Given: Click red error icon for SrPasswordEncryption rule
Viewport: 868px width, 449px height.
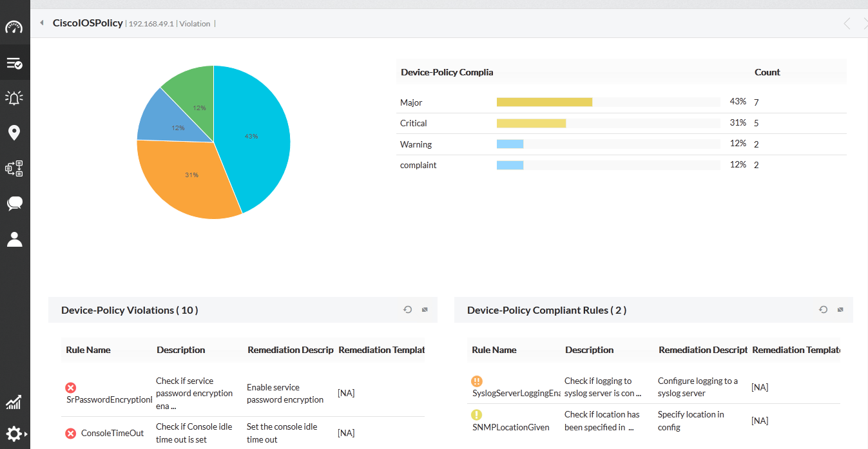Looking at the screenshot, I should [71, 387].
